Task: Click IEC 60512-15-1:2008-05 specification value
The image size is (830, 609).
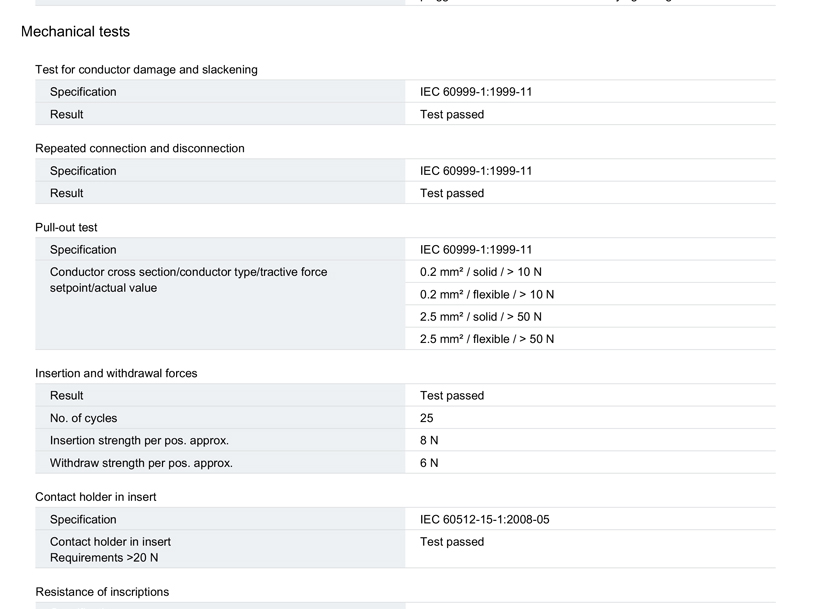Action: [x=484, y=520]
